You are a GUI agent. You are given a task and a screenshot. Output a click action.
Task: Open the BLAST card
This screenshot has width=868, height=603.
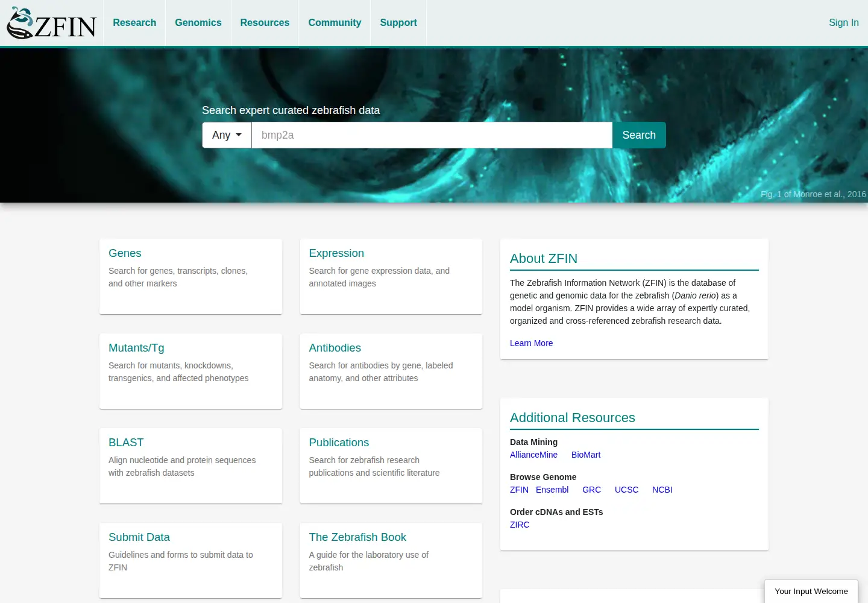pos(190,466)
